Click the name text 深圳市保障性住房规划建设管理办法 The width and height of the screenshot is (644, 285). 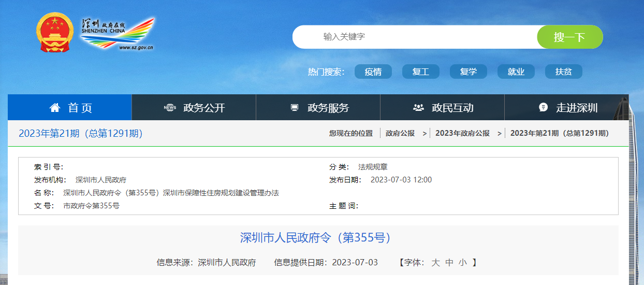(x=221, y=193)
